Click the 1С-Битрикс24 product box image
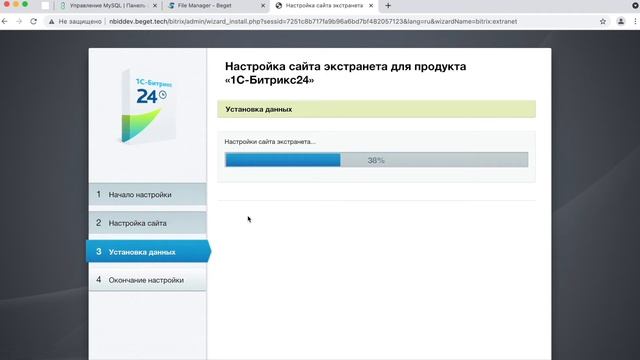The image size is (640, 360). [149, 106]
